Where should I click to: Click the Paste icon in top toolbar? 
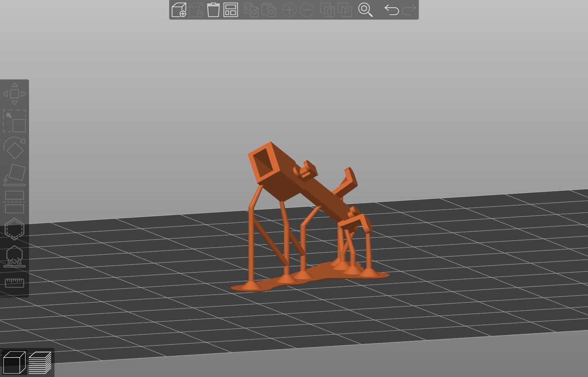[269, 10]
